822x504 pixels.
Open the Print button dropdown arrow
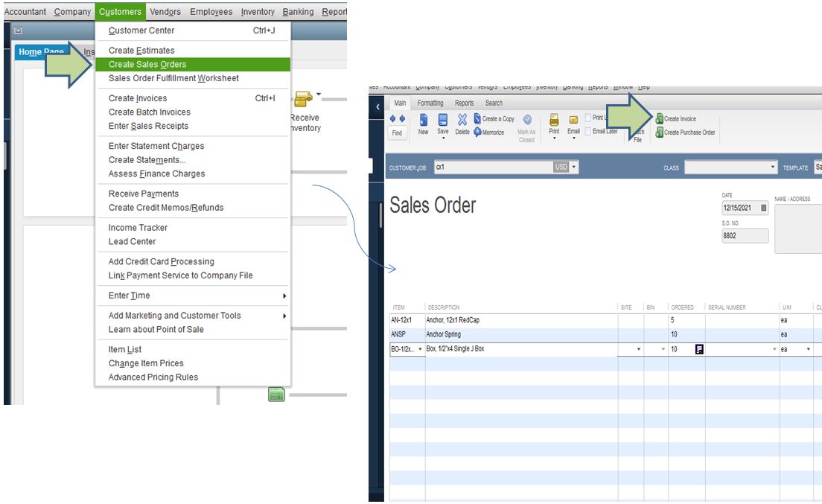pos(554,138)
